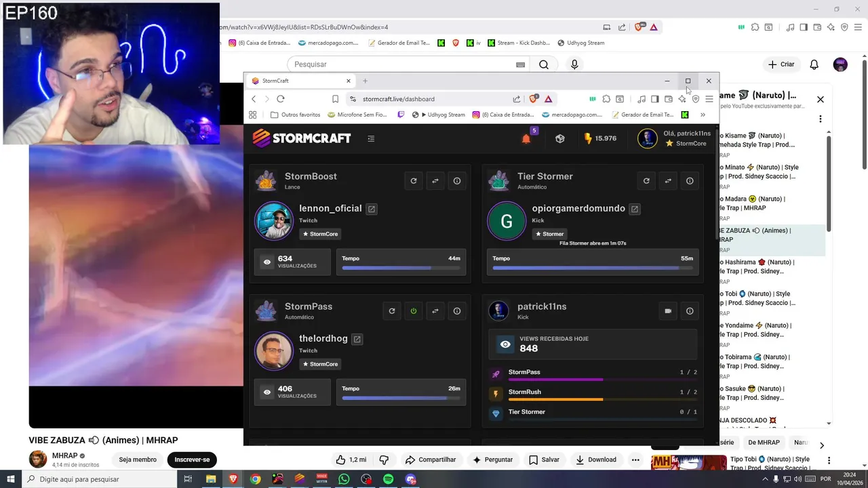Click the swap arrows icon on Tier Stormer
Viewport: 868px width, 488px height.
tap(668, 181)
